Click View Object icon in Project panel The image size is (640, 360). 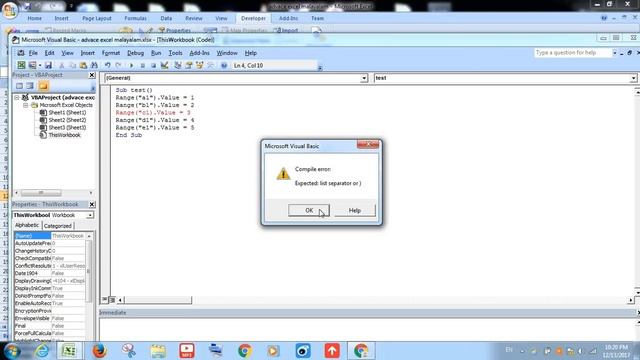pos(30,86)
